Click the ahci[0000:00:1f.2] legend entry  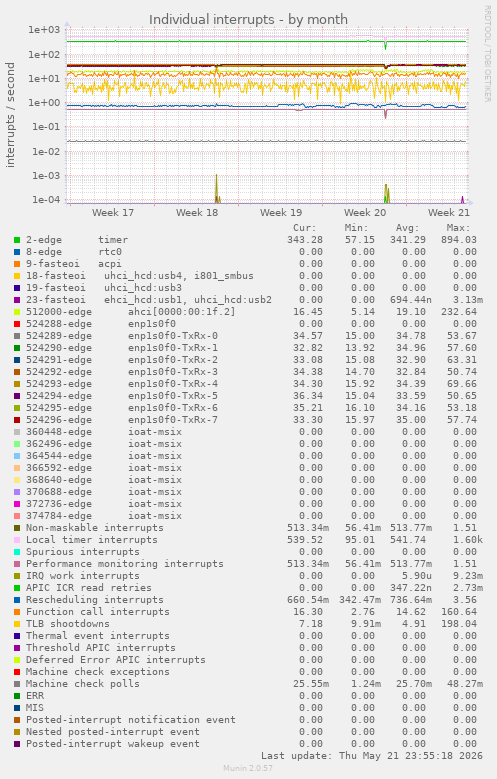pyautogui.click(x=182, y=312)
